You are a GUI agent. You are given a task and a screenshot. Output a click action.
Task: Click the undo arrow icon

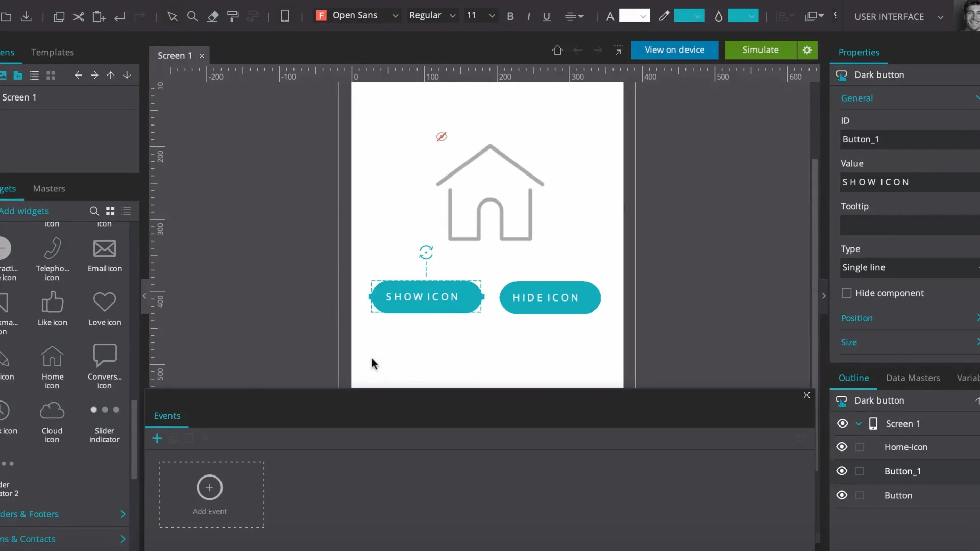click(120, 17)
